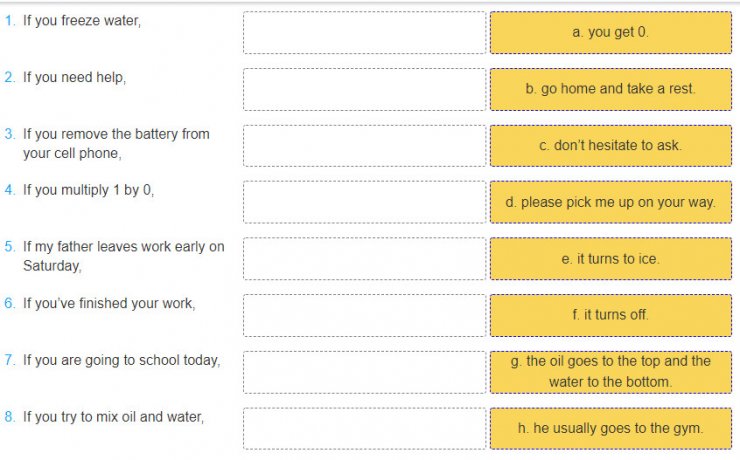Pick the 'c. don't hesitate to ask.' tile
Viewport: 740px width, 460px height.
(610, 145)
